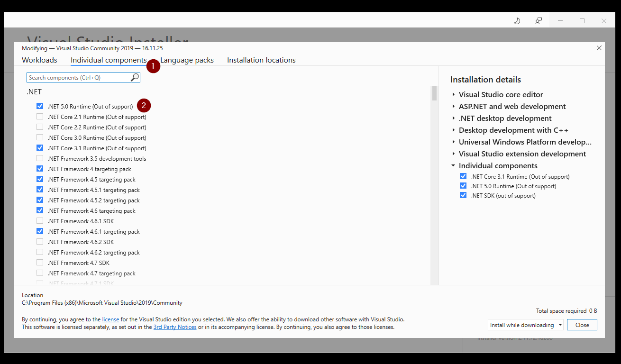Expand .NET desktop development details
This screenshot has height=364, width=621.
[x=454, y=118]
